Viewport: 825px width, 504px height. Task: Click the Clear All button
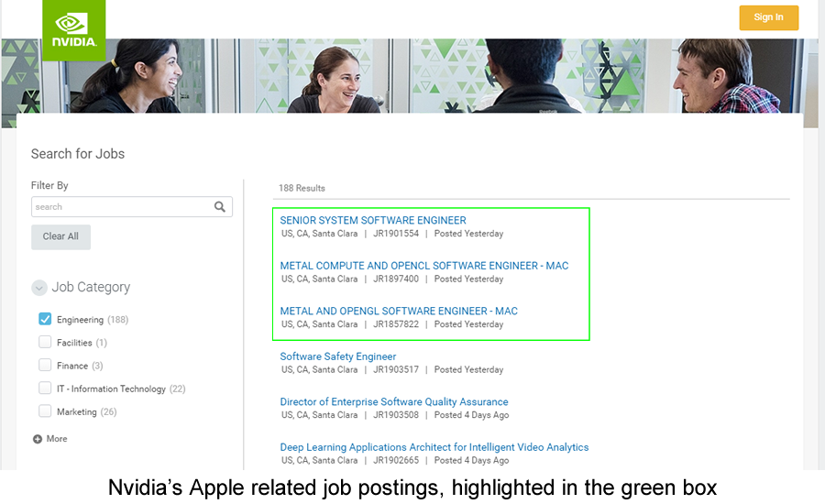coord(60,236)
